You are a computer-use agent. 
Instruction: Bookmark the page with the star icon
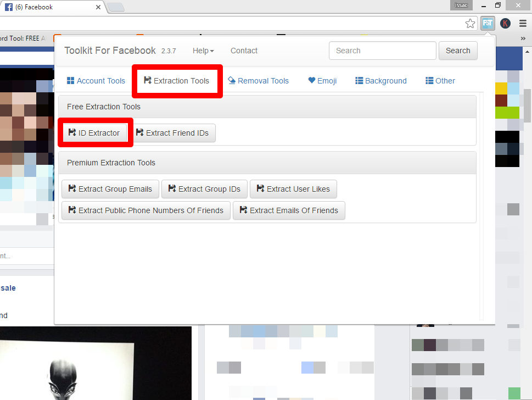(471, 24)
